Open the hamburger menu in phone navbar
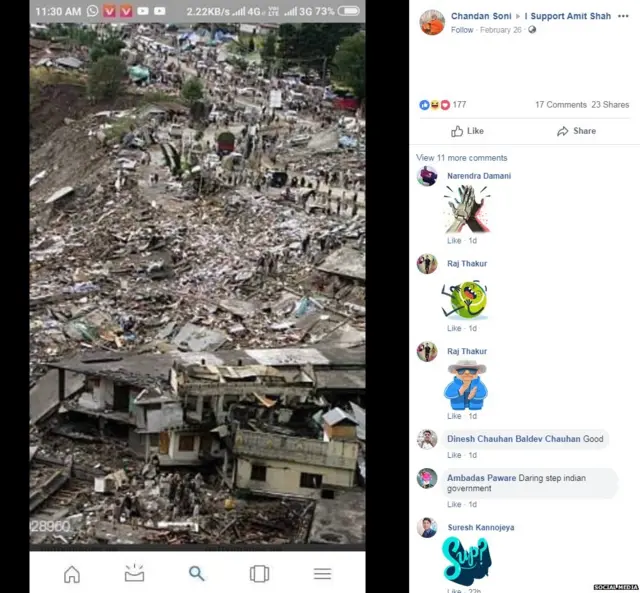 (x=322, y=573)
